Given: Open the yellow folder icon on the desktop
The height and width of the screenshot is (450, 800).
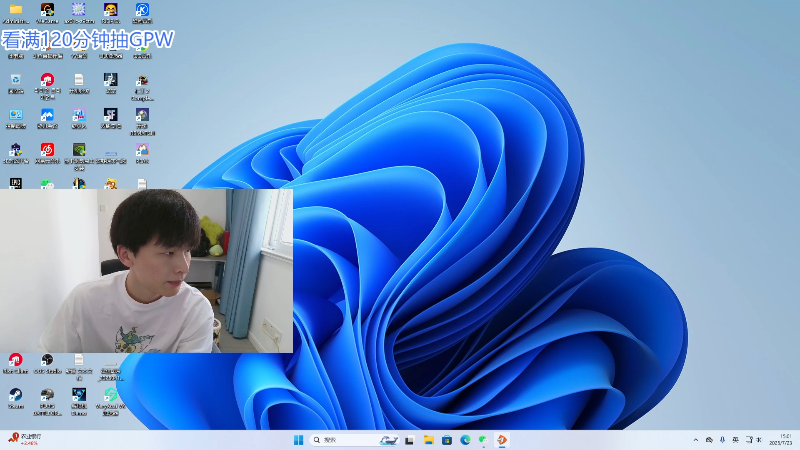Looking at the screenshot, I should point(16,10).
